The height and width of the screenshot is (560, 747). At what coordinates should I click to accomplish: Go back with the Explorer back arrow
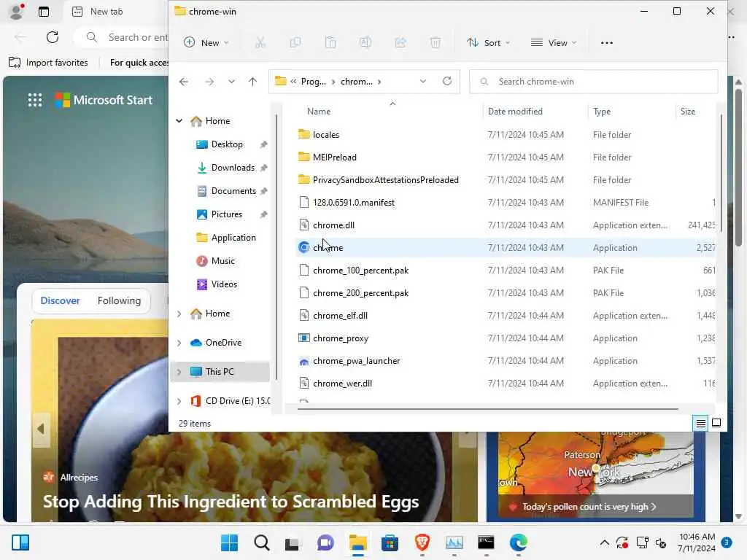click(x=183, y=82)
